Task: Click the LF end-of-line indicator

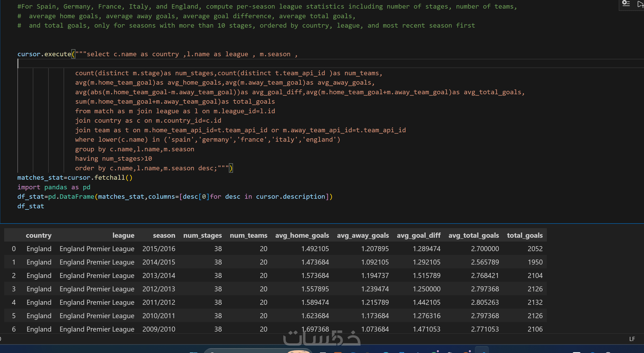Action: [x=632, y=339]
